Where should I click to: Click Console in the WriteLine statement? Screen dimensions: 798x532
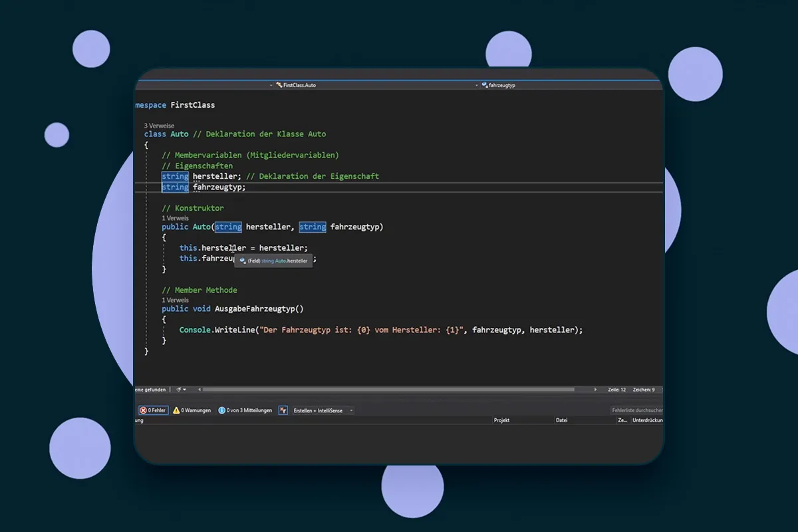(x=195, y=331)
